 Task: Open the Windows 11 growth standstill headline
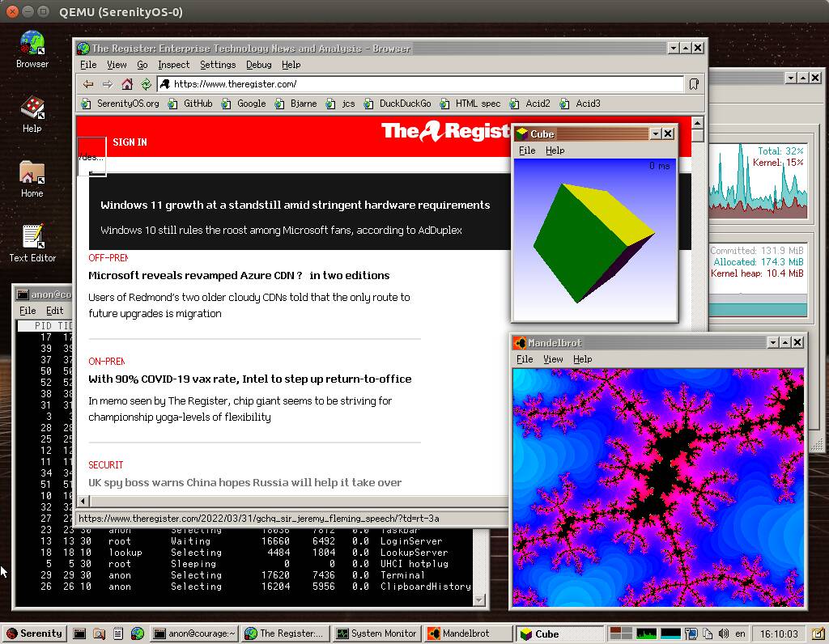pyautogui.click(x=295, y=205)
